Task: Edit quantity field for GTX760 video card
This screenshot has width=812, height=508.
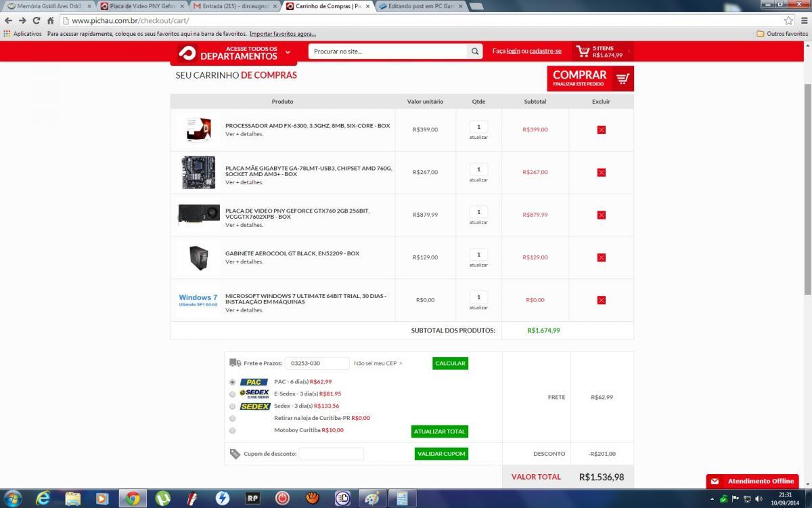Action: click(478, 212)
